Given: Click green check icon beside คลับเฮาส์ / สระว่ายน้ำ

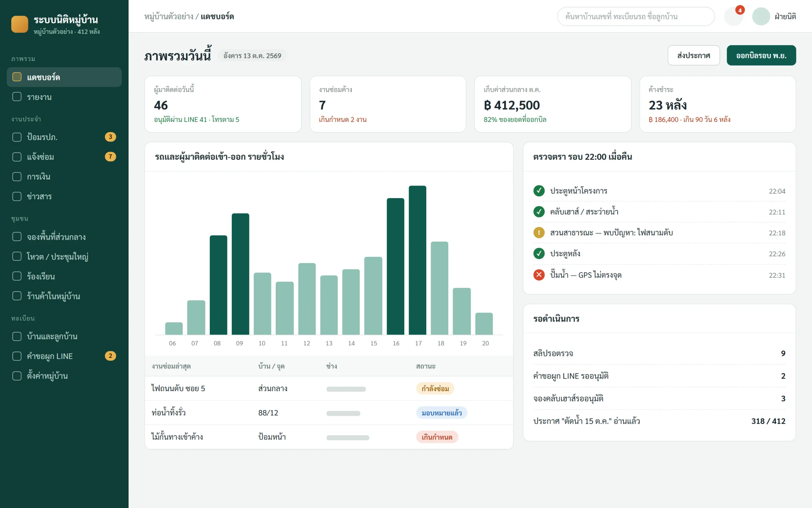Looking at the screenshot, I should pyautogui.click(x=539, y=212).
